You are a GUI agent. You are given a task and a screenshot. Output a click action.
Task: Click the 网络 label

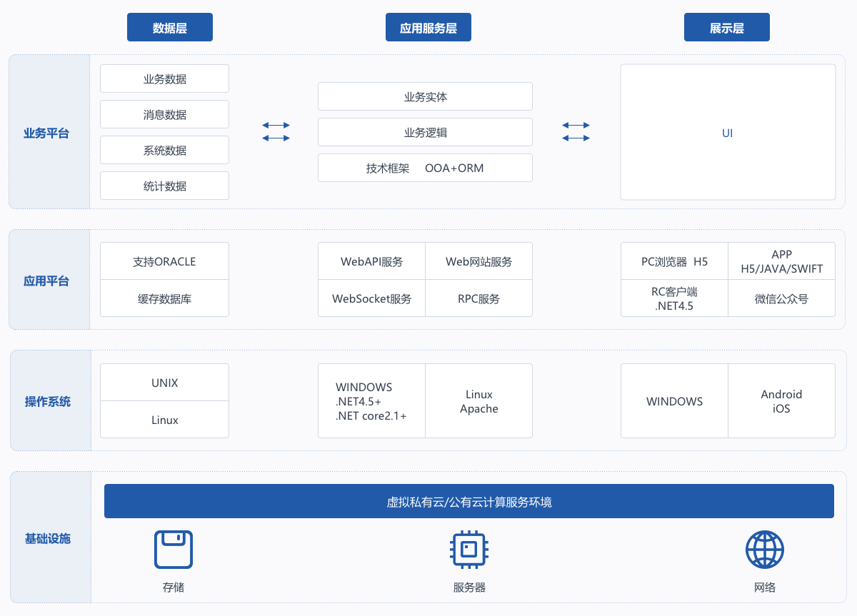765,587
